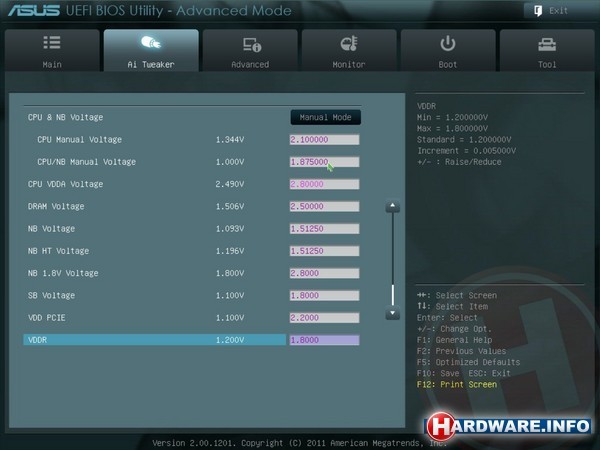Click the CPU Manual Voltage input field
This screenshot has width=600, height=450.
324,140
